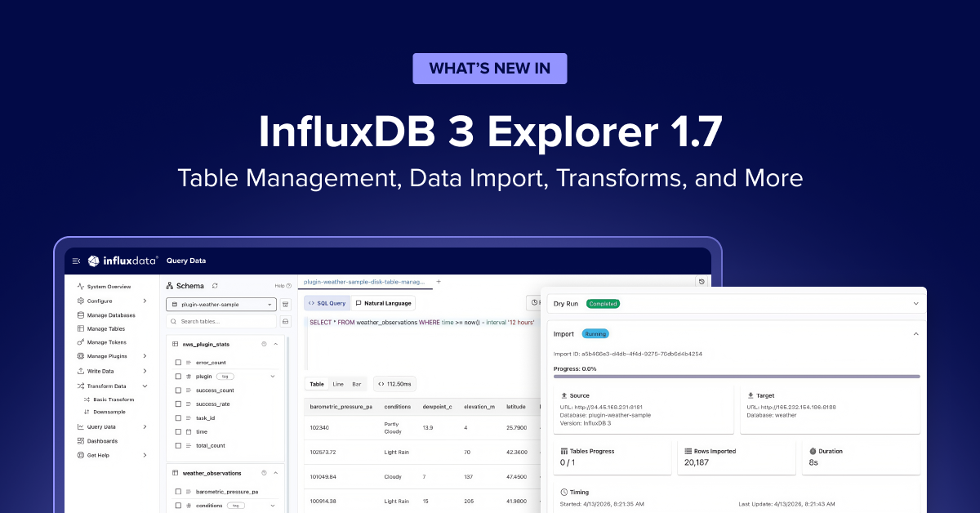Image resolution: width=980 pixels, height=513 pixels.
Task: Check the conditions tag checkbox
Action: click(178, 506)
